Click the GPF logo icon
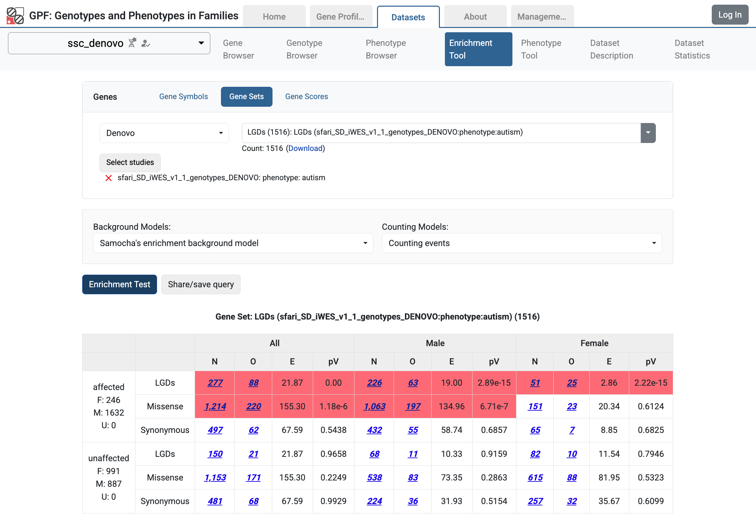 pos(16,15)
